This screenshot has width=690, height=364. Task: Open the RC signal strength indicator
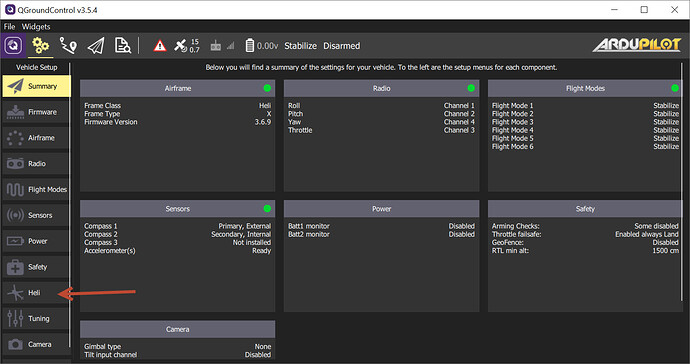tap(222, 46)
